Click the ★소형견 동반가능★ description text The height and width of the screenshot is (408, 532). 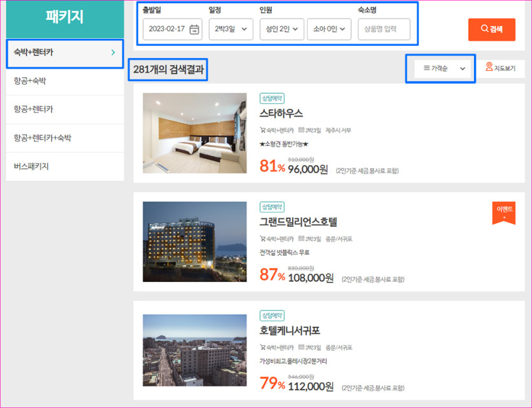click(284, 144)
